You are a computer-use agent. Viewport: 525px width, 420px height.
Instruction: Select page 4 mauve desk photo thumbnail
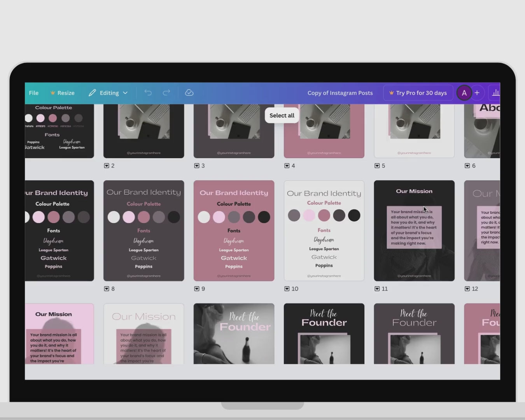coord(324,131)
